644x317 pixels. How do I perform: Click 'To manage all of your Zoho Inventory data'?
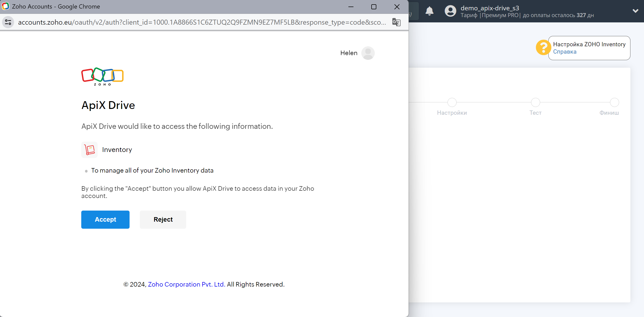click(152, 171)
